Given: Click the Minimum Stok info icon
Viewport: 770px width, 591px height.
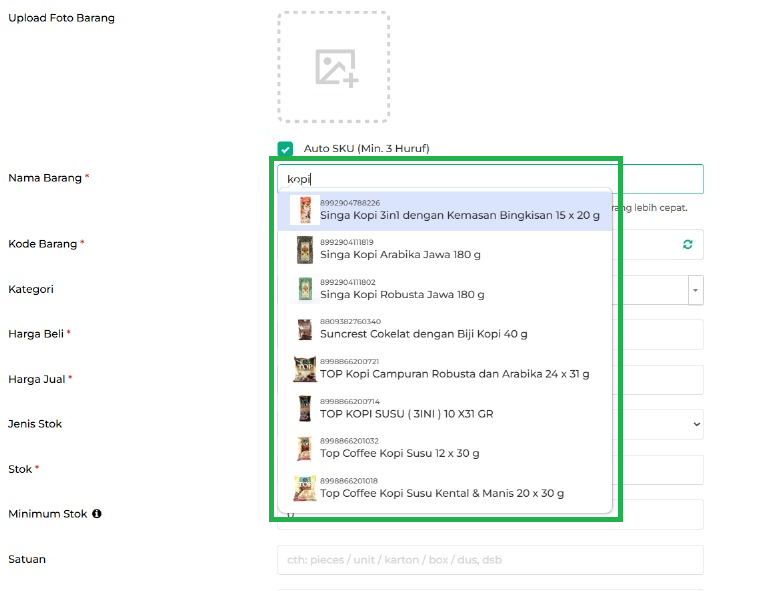Looking at the screenshot, I should point(97,513).
